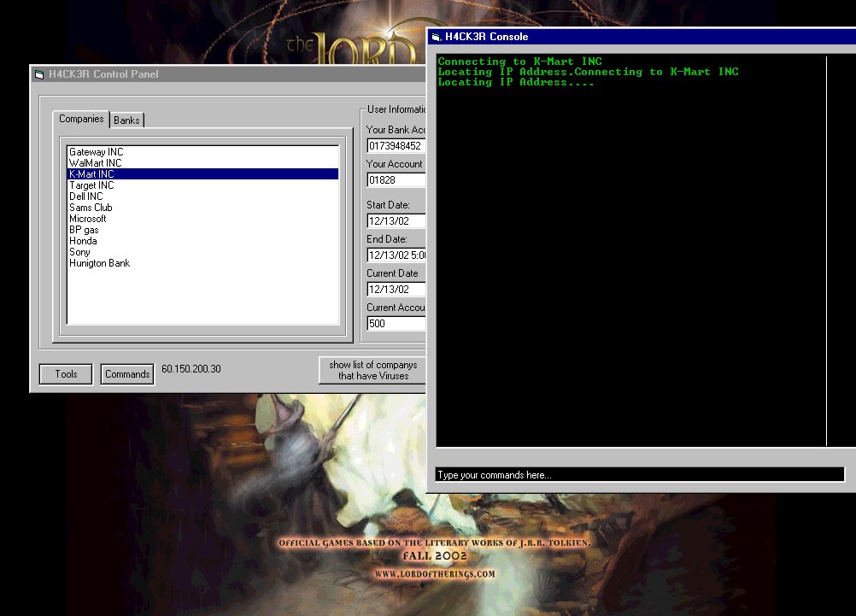Choose Microsoft in the company list
This screenshot has width=856, height=616.
(87, 219)
